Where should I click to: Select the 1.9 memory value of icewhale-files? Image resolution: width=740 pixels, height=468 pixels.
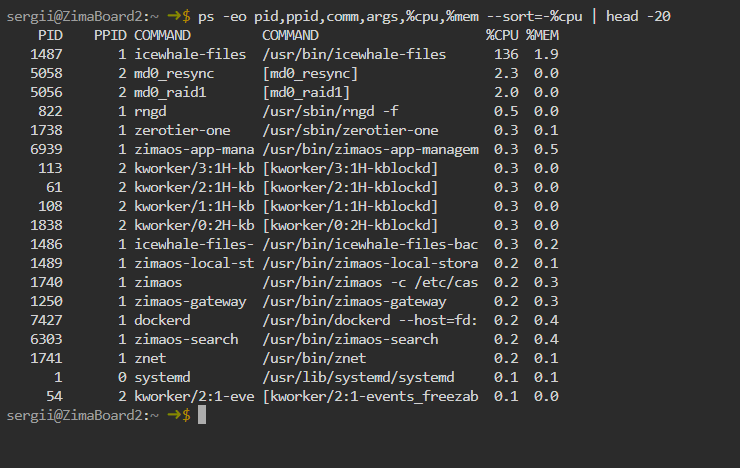pyautogui.click(x=546, y=54)
